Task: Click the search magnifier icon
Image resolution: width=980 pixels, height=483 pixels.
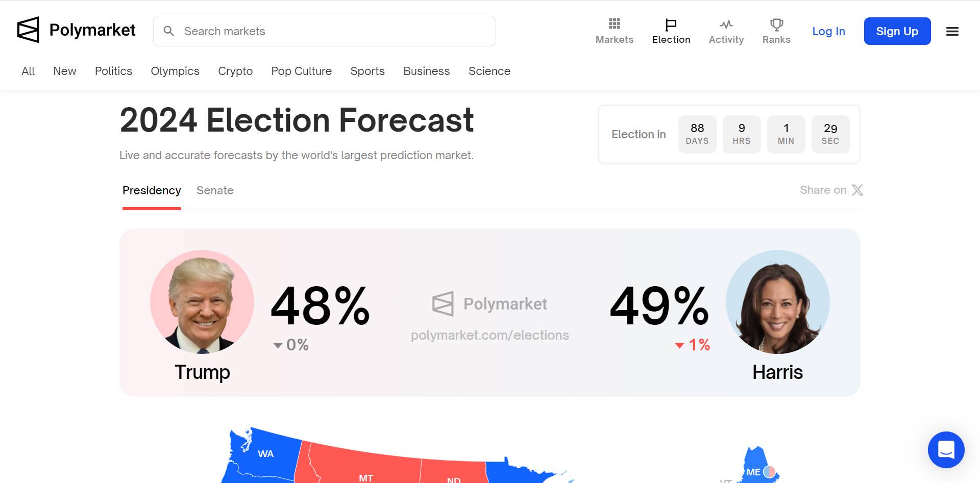Action: [169, 31]
